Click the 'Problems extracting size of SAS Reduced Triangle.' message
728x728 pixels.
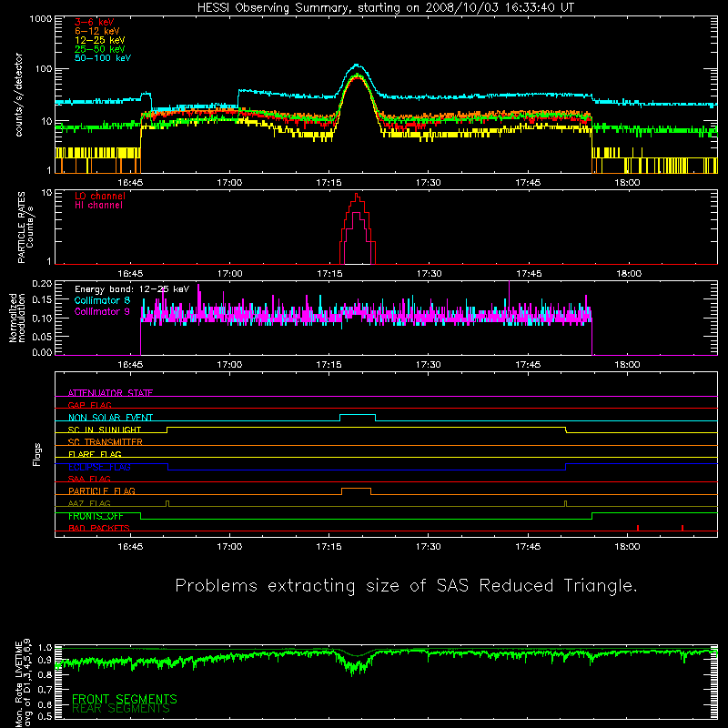point(406,585)
